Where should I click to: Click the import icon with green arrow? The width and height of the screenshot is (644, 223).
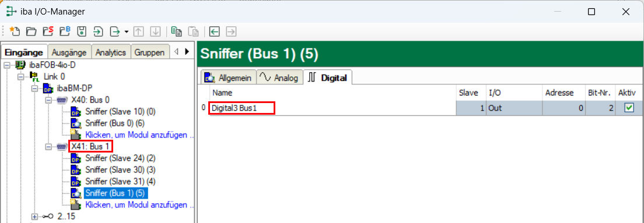coord(98,31)
